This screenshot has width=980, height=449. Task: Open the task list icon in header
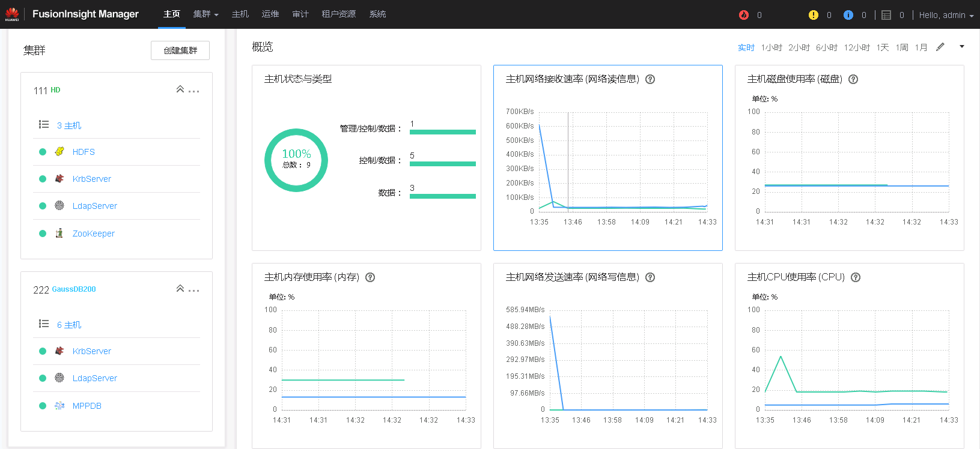886,15
